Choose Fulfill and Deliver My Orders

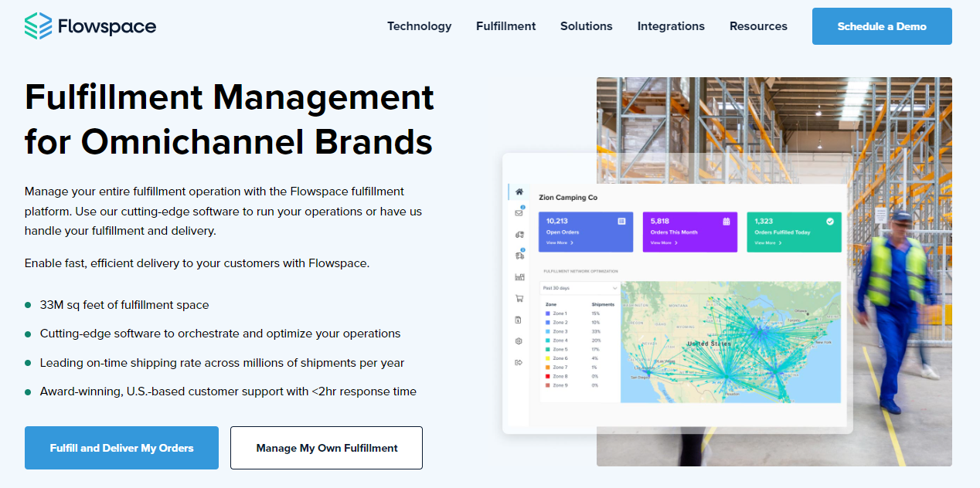coord(121,448)
